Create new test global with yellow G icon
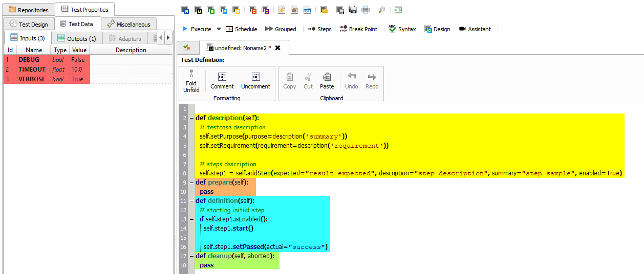 [236, 10]
